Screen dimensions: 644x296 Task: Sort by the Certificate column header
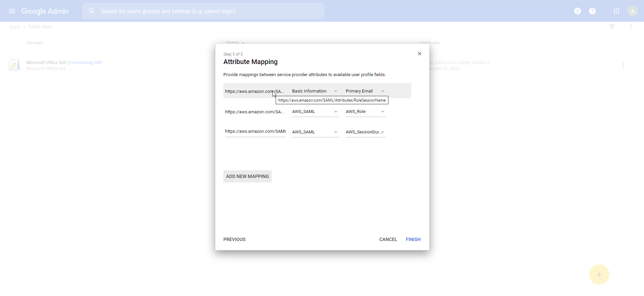click(x=429, y=43)
